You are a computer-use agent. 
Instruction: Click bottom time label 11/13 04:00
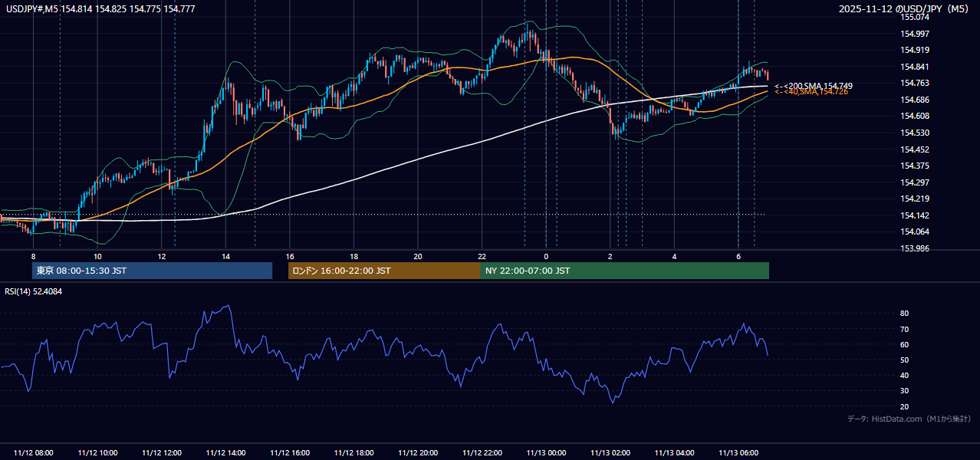(674, 453)
